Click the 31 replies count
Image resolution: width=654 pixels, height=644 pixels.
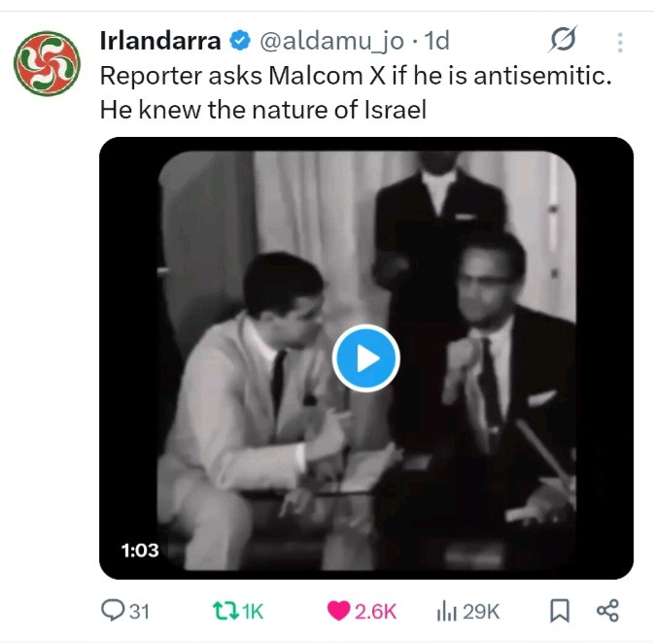click(x=139, y=612)
